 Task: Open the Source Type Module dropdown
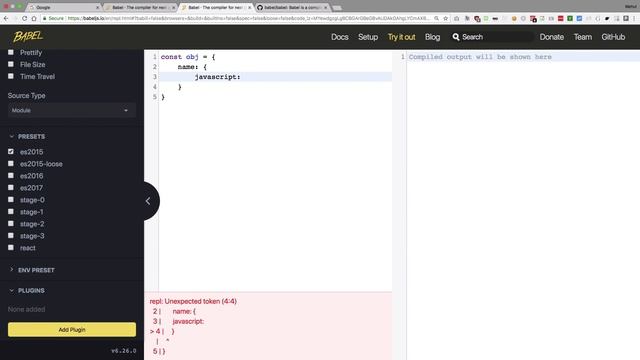click(72, 110)
